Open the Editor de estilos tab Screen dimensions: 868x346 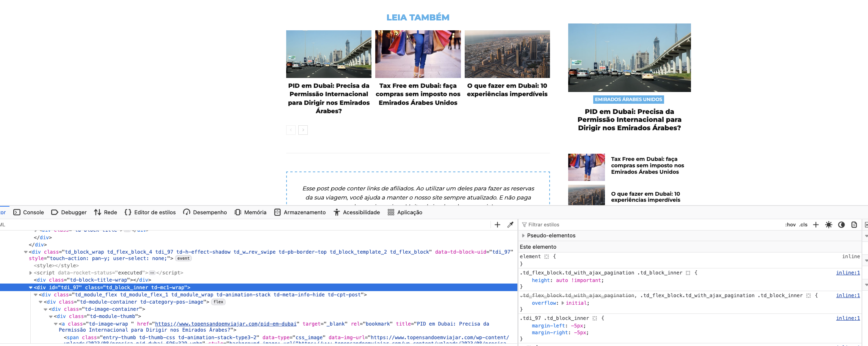pos(150,212)
